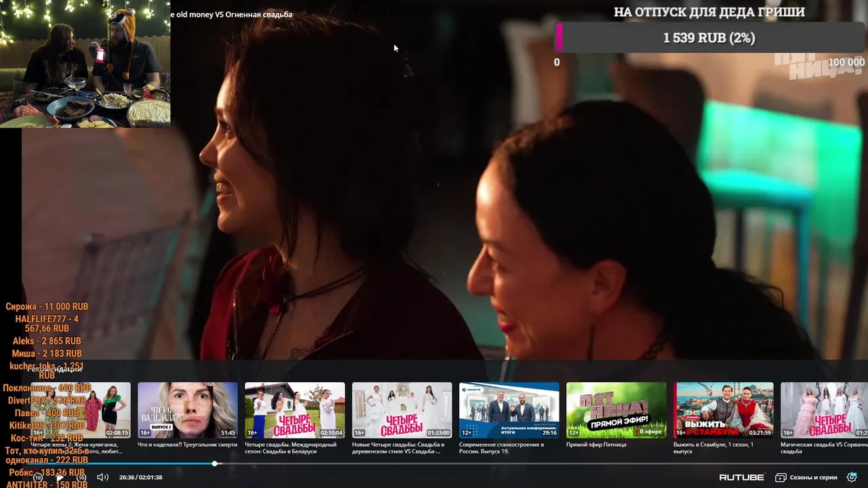Image resolution: width=868 pixels, height=488 pixels.
Task: Open the Сезоны и серии list
Action: point(806,477)
